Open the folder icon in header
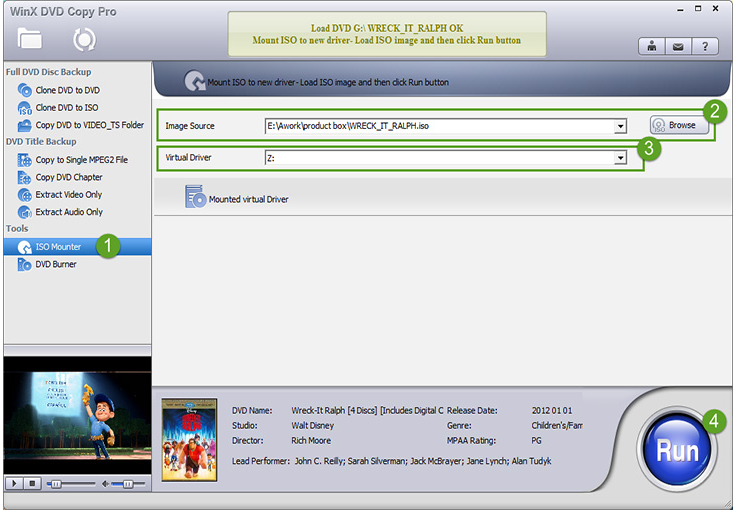 click(30, 39)
